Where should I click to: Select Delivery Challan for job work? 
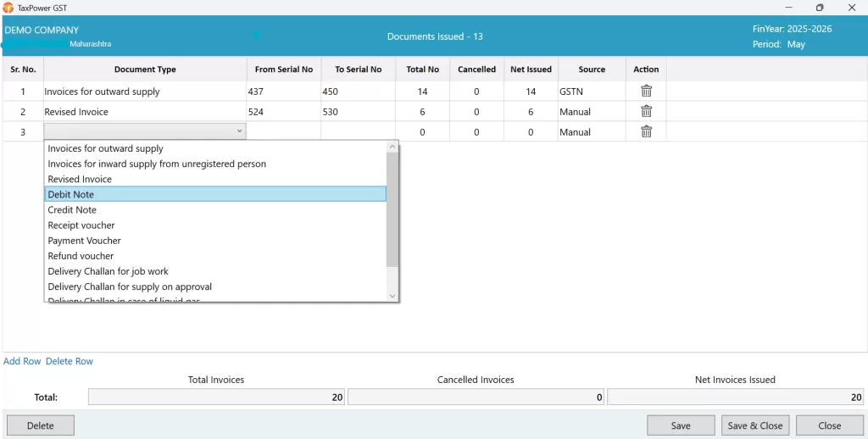tap(215, 271)
